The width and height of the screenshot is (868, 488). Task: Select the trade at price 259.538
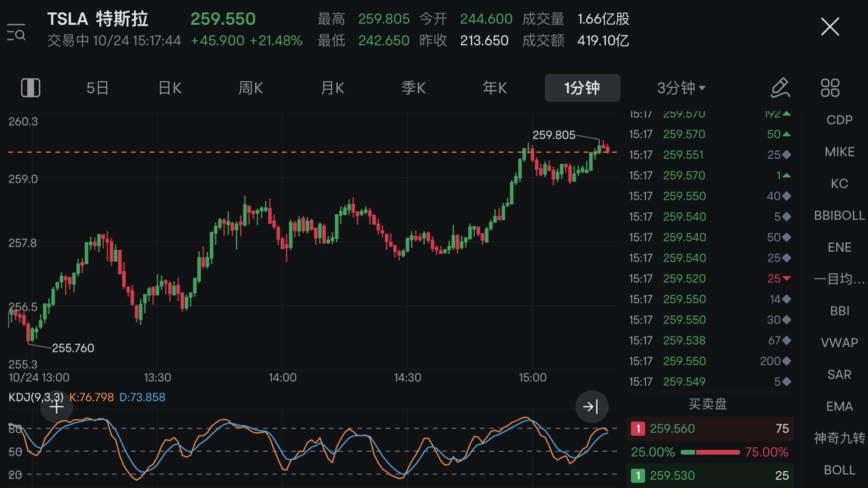[x=710, y=340]
